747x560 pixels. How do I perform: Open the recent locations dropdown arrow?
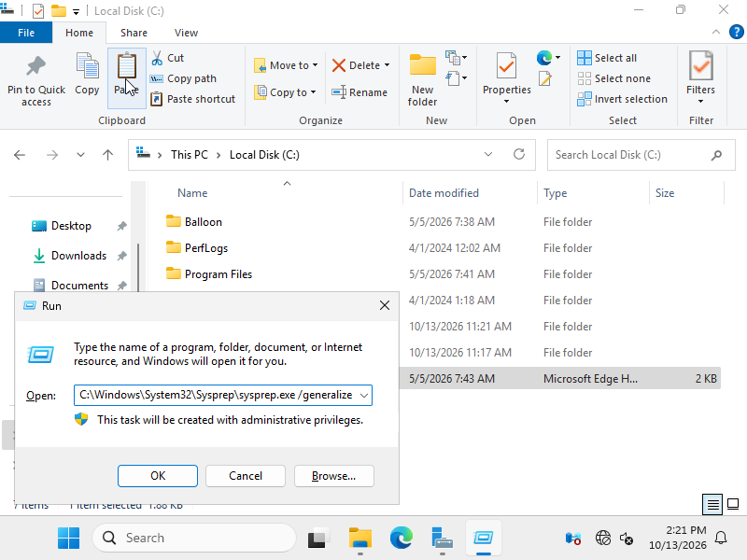point(80,155)
